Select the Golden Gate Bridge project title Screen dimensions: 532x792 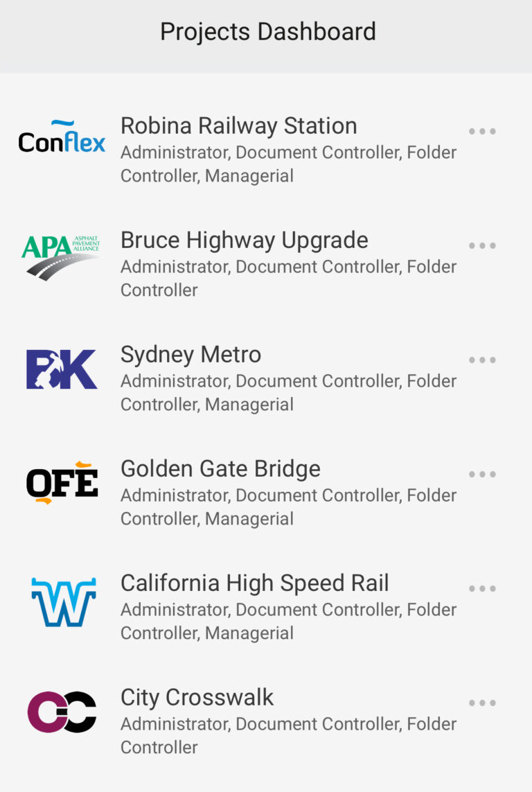pyautogui.click(x=220, y=468)
